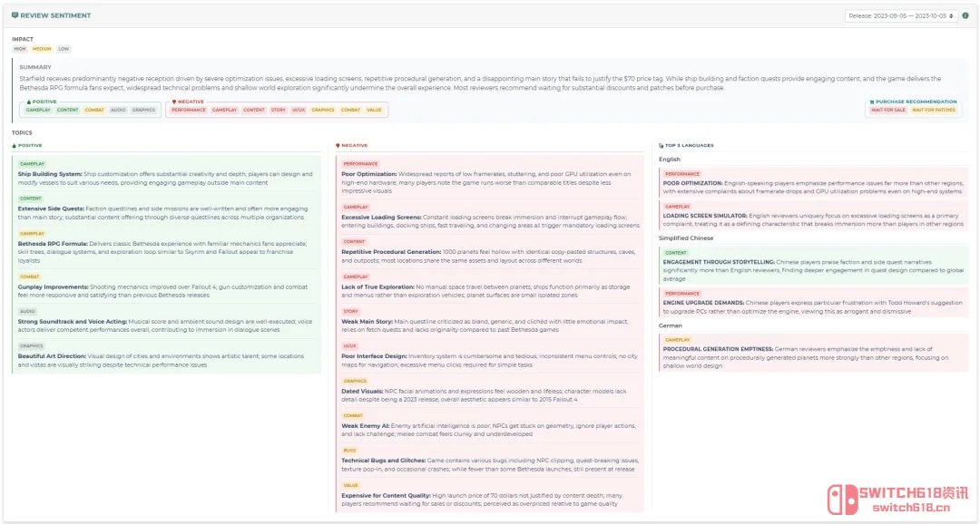Click the thumbs-down icon in the summary Negative box
The height and width of the screenshot is (524, 980).
(173, 102)
